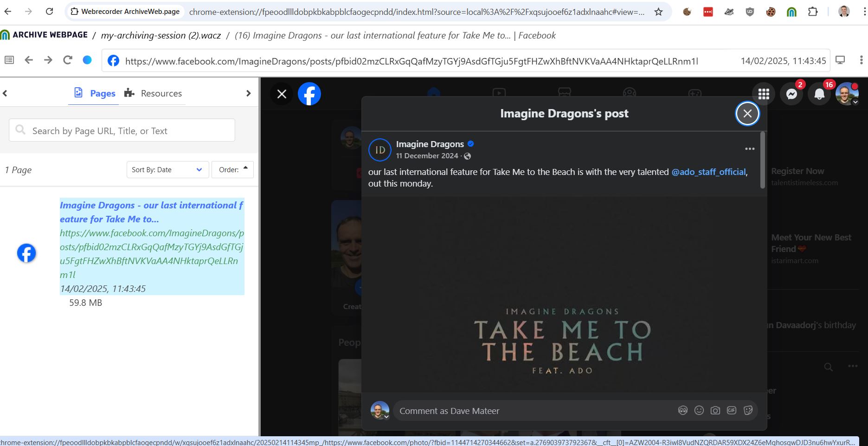
Task: Click the GIF icon in comment box
Action: (732, 411)
